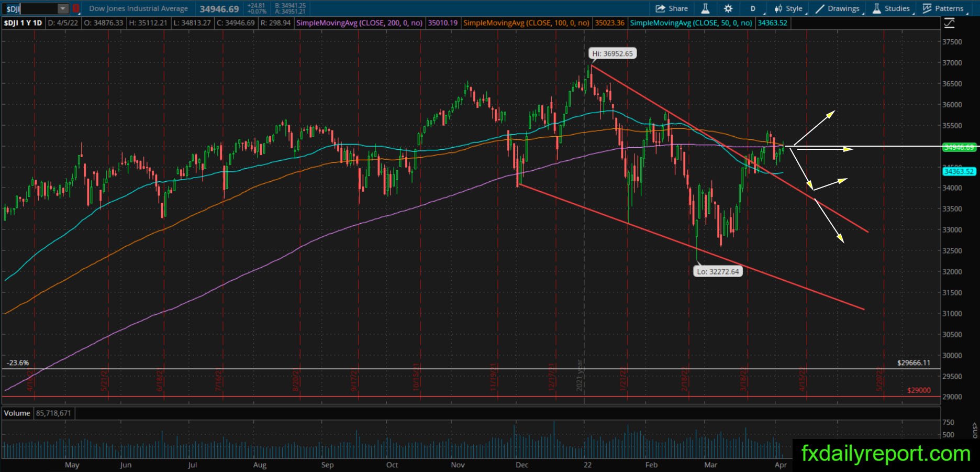Click the green 34946.69 last price axis label

[x=959, y=147]
